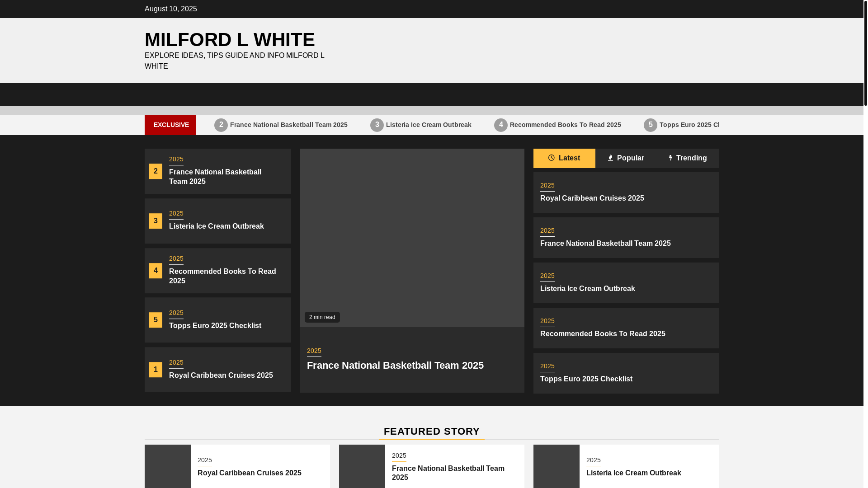Click the EXCLUSIVE ticker label
The height and width of the screenshot is (488, 868).
(170, 125)
